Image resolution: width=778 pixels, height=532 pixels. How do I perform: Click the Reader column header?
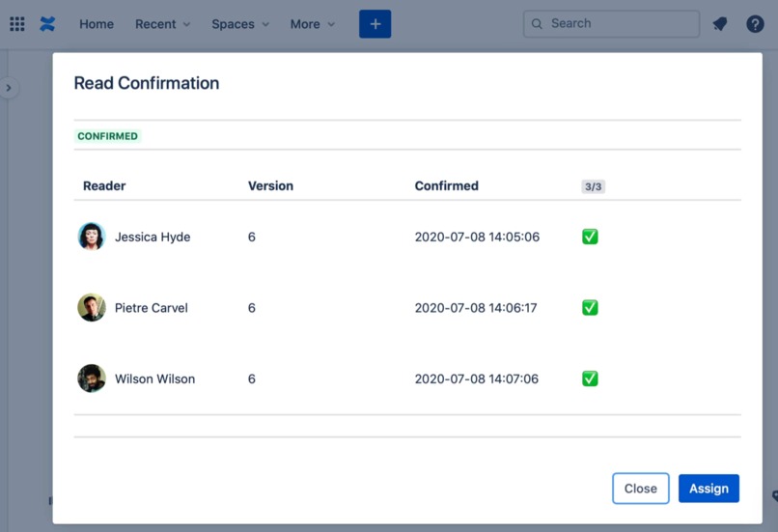click(104, 185)
